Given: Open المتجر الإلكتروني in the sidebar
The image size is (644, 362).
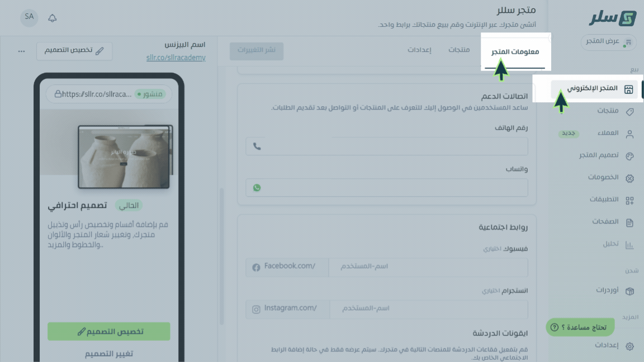Looking at the screenshot, I should point(594,89).
